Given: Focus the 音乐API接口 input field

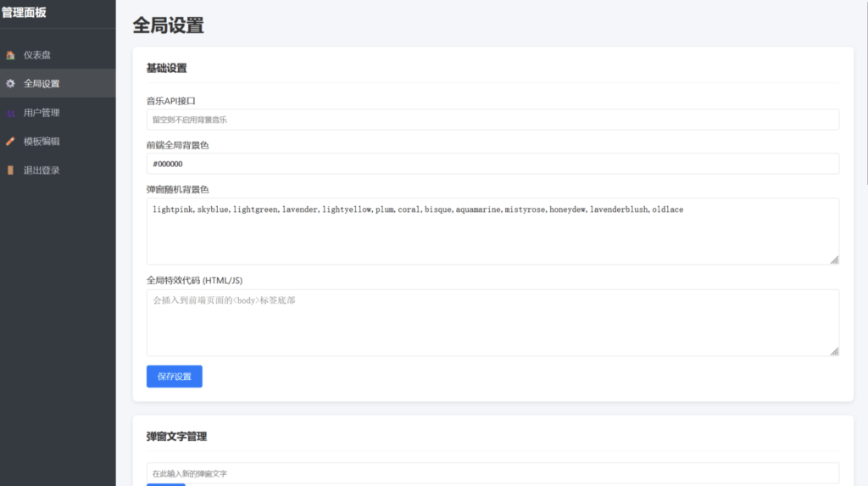Looking at the screenshot, I should coord(492,120).
